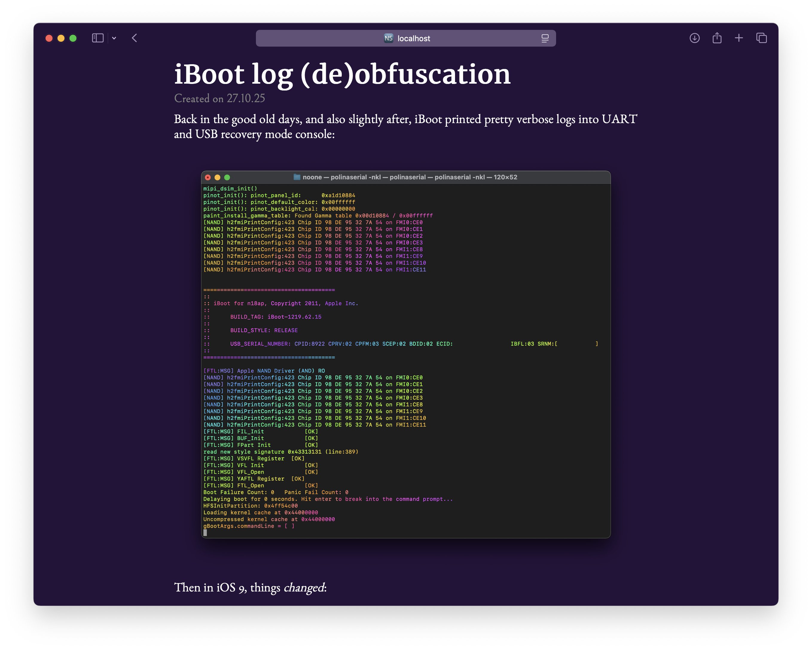The width and height of the screenshot is (812, 650).
Task: Click the folder icon in terminal title
Action: pyautogui.click(x=297, y=177)
